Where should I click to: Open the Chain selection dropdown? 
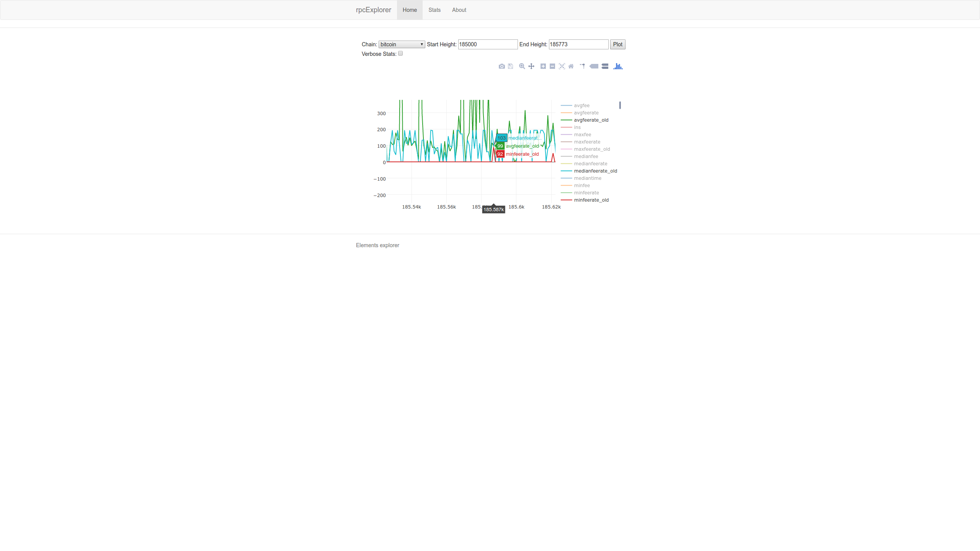tap(401, 44)
